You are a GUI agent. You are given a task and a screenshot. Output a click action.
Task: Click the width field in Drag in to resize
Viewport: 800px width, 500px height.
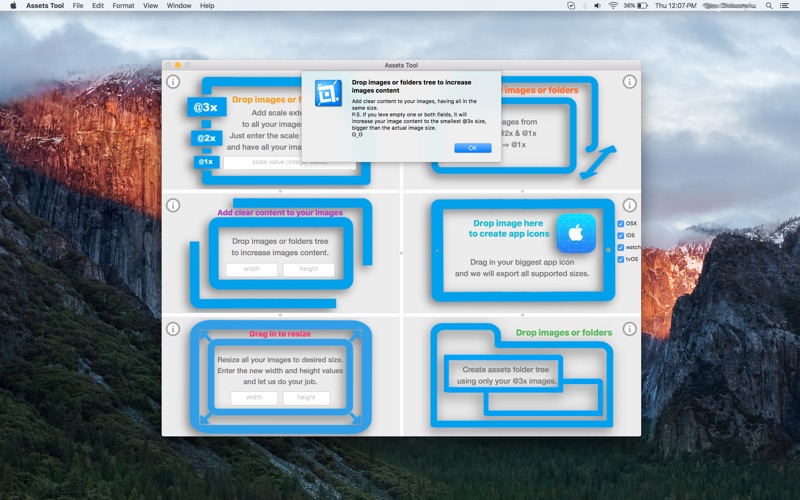click(254, 398)
